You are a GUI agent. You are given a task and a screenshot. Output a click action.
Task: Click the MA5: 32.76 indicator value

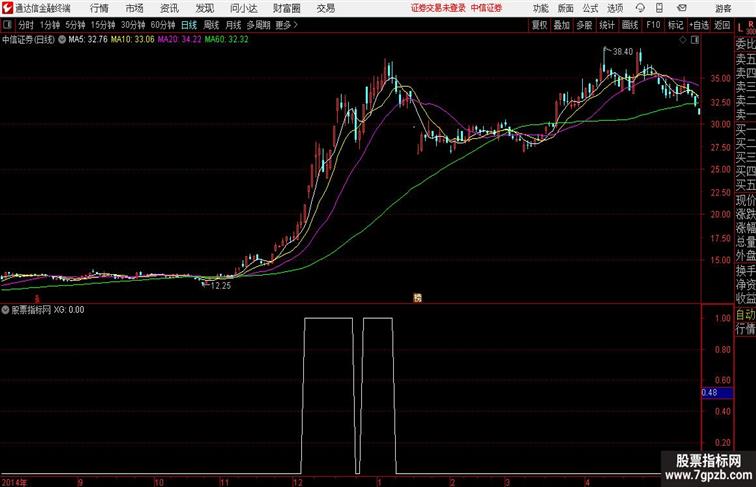pyautogui.click(x=88, y=40)
